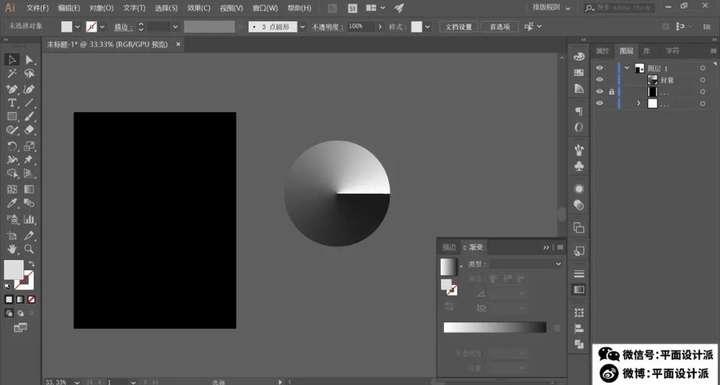Open the 文件(F) menu

(38, 8)
